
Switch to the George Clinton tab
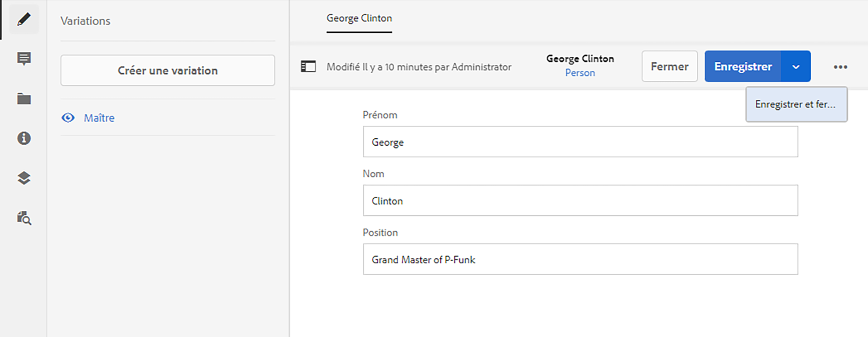coord(359,19)
